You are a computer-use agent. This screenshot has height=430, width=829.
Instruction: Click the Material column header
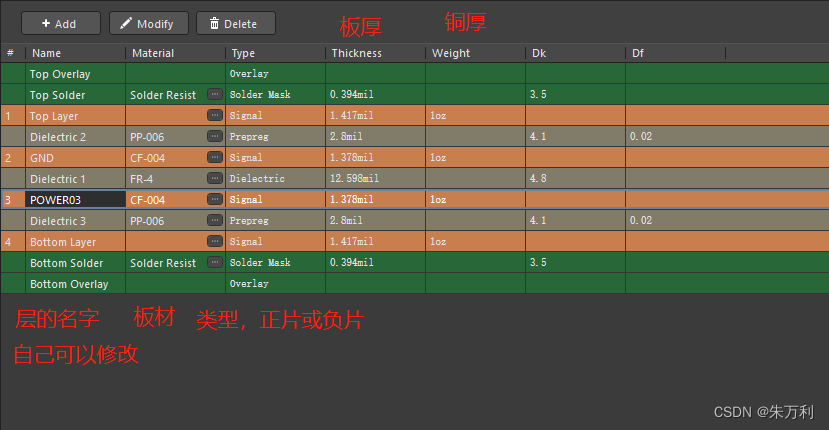pos(176,53)
